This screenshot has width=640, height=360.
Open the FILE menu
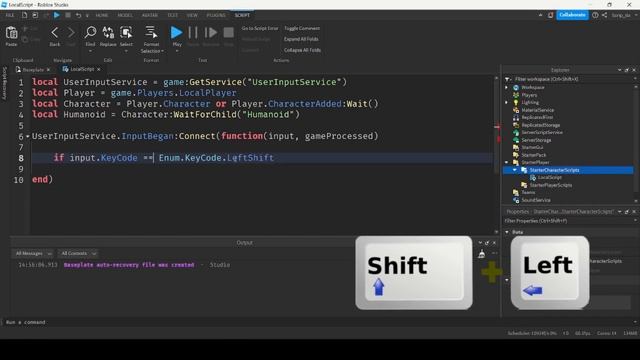10,15
